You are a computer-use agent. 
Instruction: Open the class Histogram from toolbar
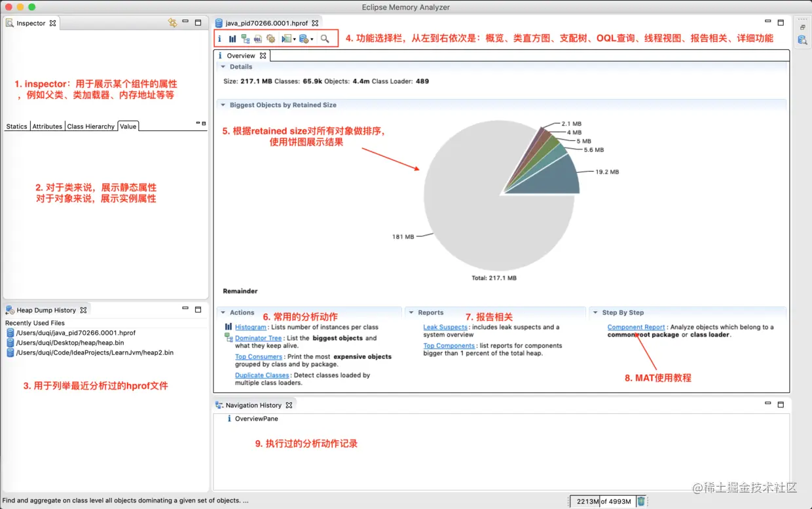[x=232, y=39]
